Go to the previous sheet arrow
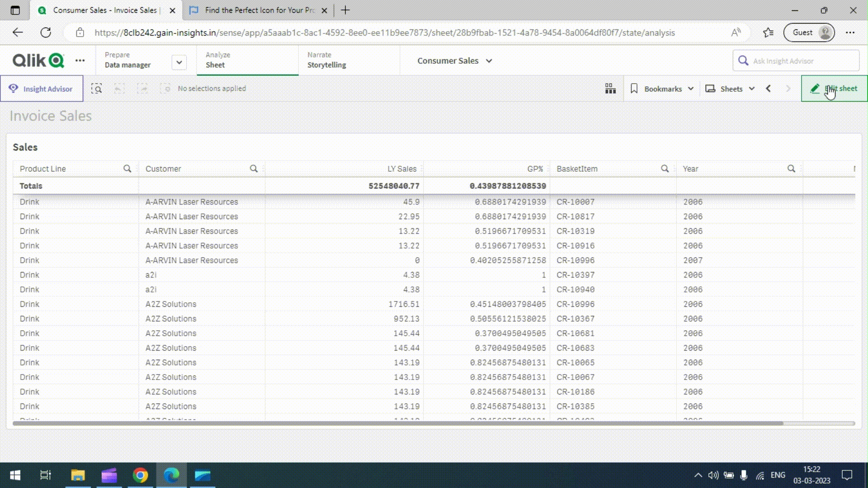The height and width of the screenshot is (488, 868). click(x=768, y=89)
